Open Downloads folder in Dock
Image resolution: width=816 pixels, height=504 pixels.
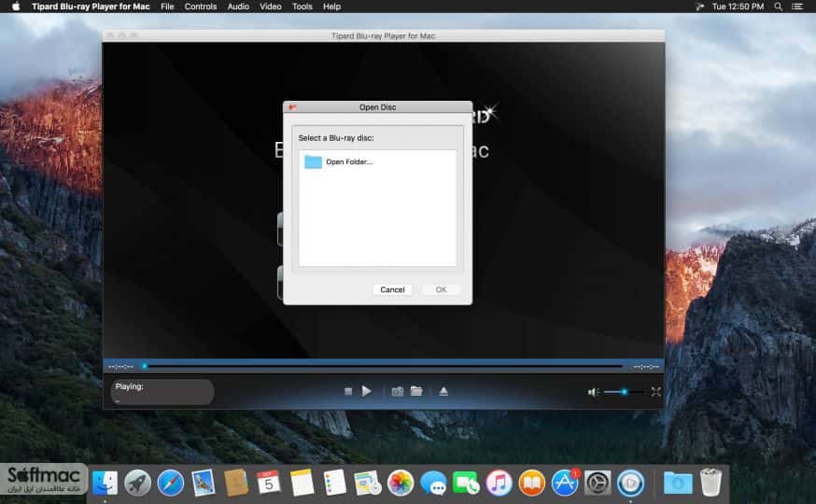678,483
